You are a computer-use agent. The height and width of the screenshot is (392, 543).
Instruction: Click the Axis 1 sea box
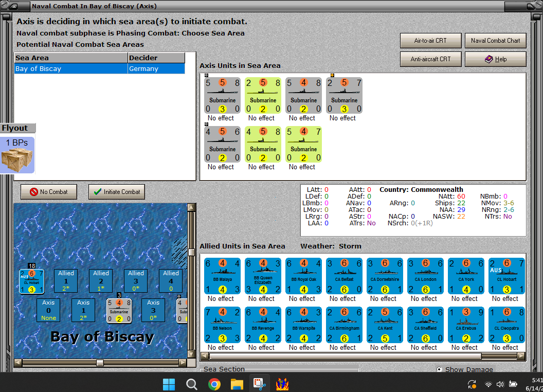coord(83,310)
